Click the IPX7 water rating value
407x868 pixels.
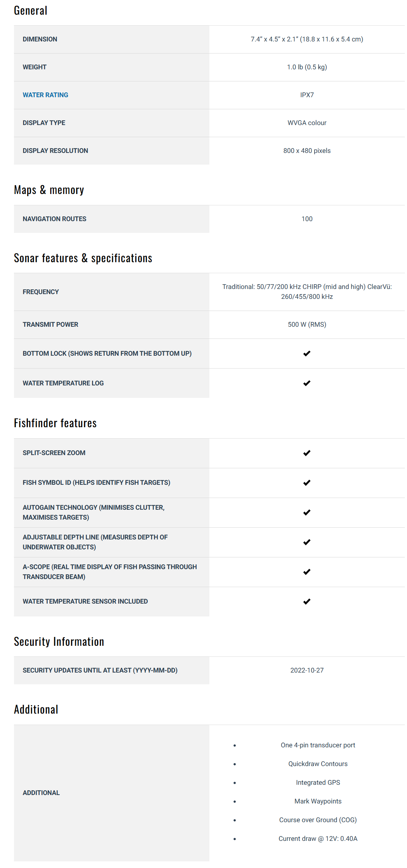point(307,95)
